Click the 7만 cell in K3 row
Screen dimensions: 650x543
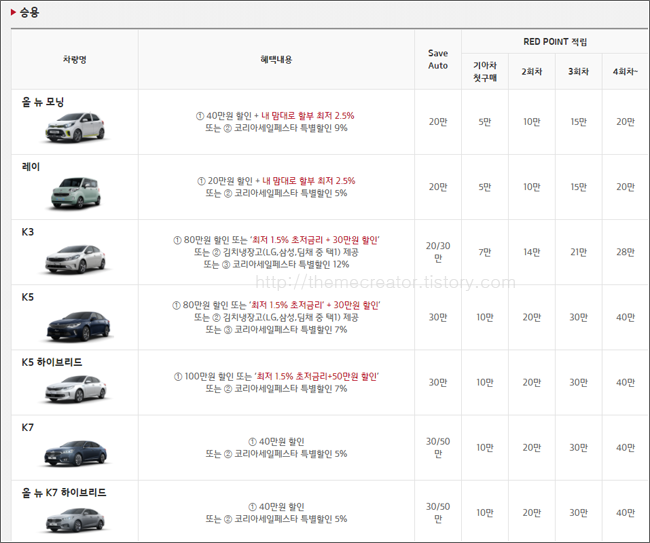(485, 252)
